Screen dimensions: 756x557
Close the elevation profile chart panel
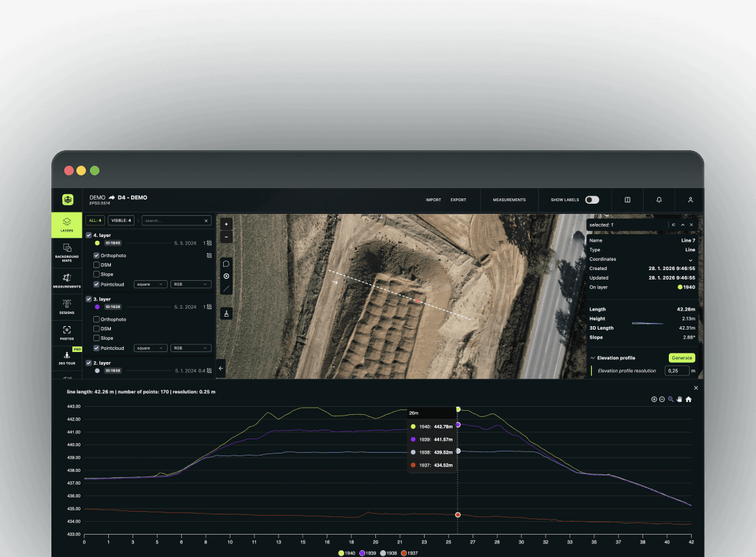pyautogui.click(x=696, y=388)
